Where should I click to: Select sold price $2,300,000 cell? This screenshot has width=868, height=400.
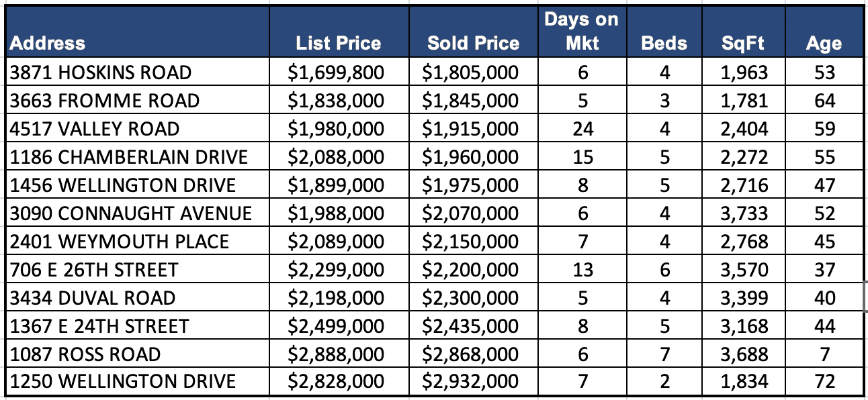point(470,298)
